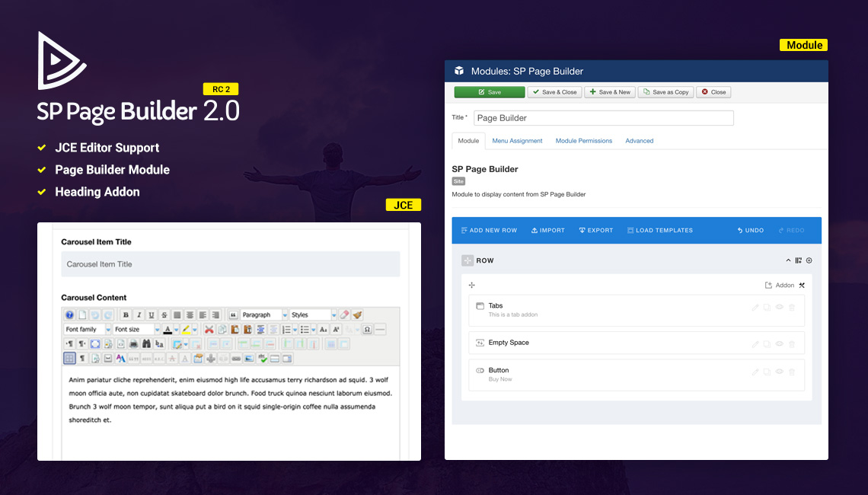
Task: Open bullet list style dropdown arrow
Action: click(314, 330)
